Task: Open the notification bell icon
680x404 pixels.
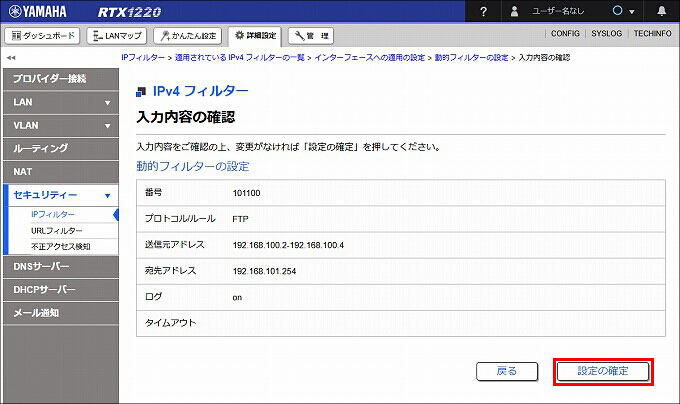Action: tap(661, 11)
